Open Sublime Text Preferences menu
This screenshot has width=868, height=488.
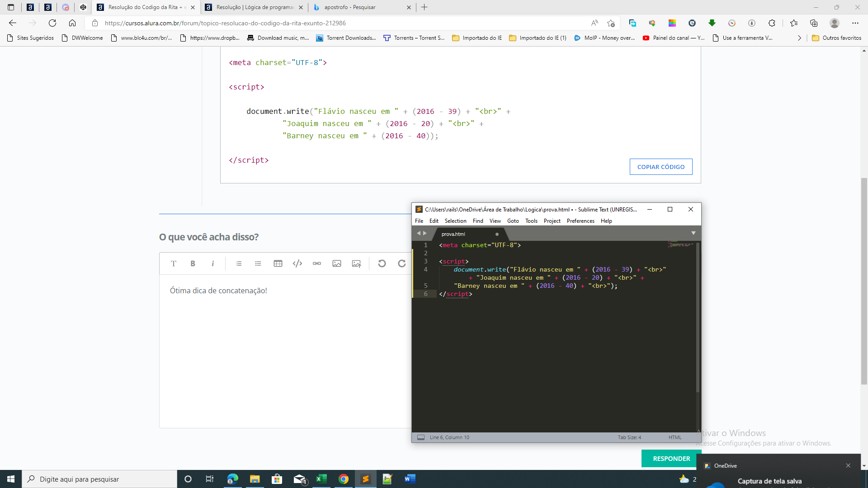click(580, 221)
